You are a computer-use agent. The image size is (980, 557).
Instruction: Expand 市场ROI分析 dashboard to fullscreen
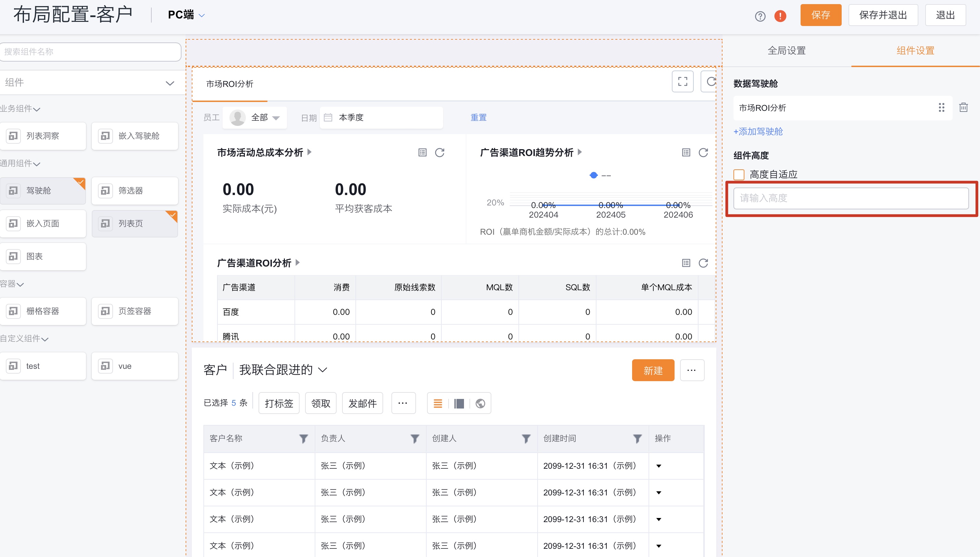[682, 81]
